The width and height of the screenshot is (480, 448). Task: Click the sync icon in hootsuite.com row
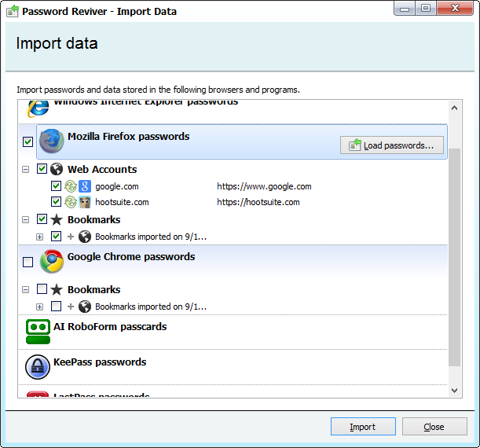tap(71, 202)
